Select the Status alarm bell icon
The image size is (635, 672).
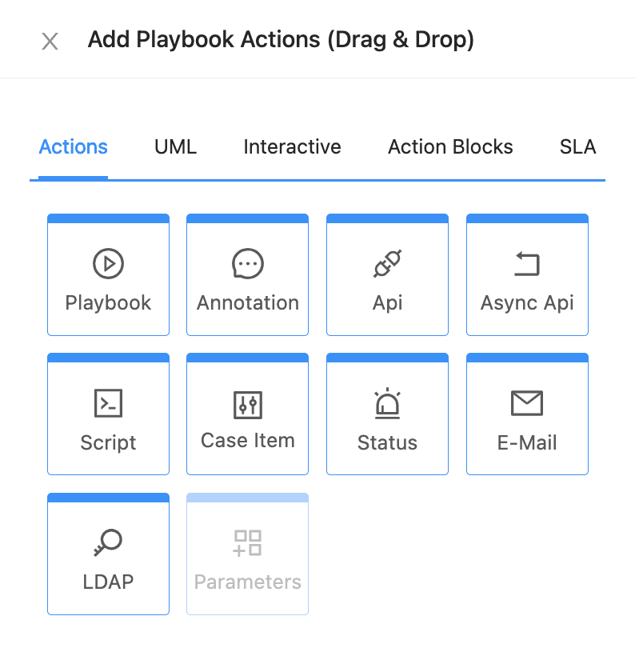point(387,404)
